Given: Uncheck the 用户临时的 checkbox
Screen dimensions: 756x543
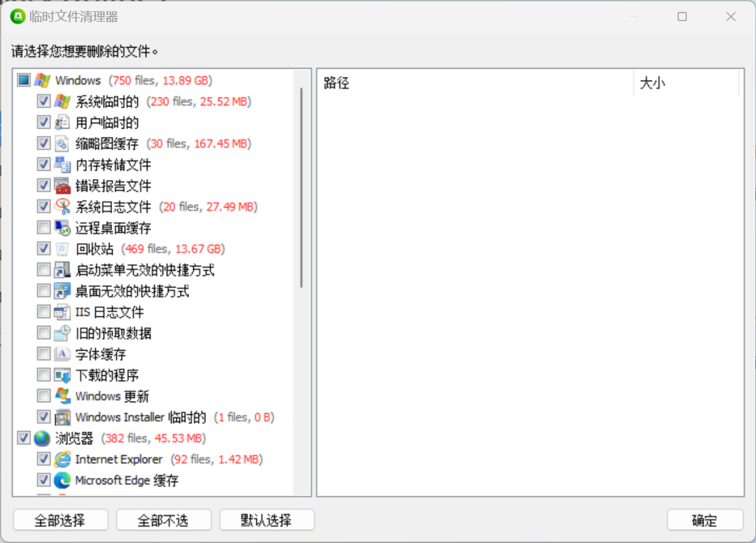Looking at the screenshot, I should click(x=43, y=122).
